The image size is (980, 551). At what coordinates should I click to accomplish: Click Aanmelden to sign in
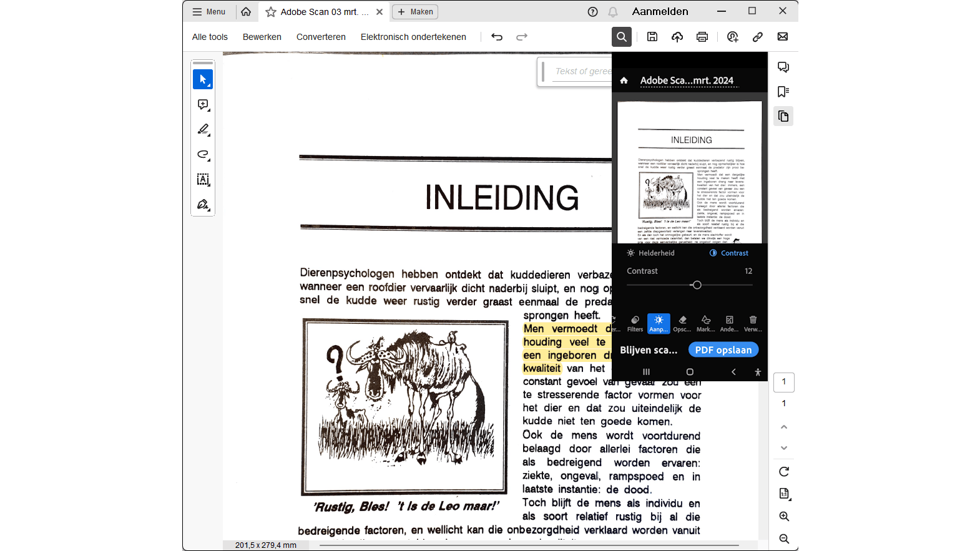660,12
